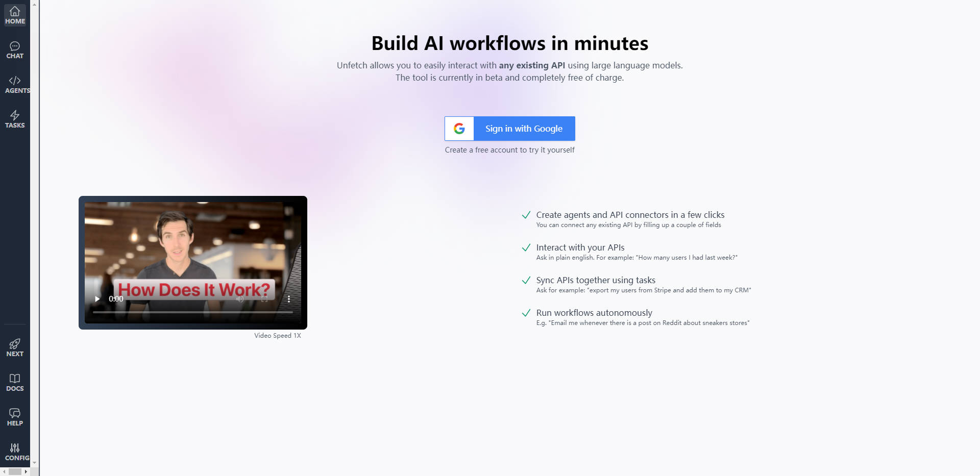Viewport: 980px width, 476px height.
Task: Open Config settings in sidebar
Action: pyautogui.click(x=15, y=452)
